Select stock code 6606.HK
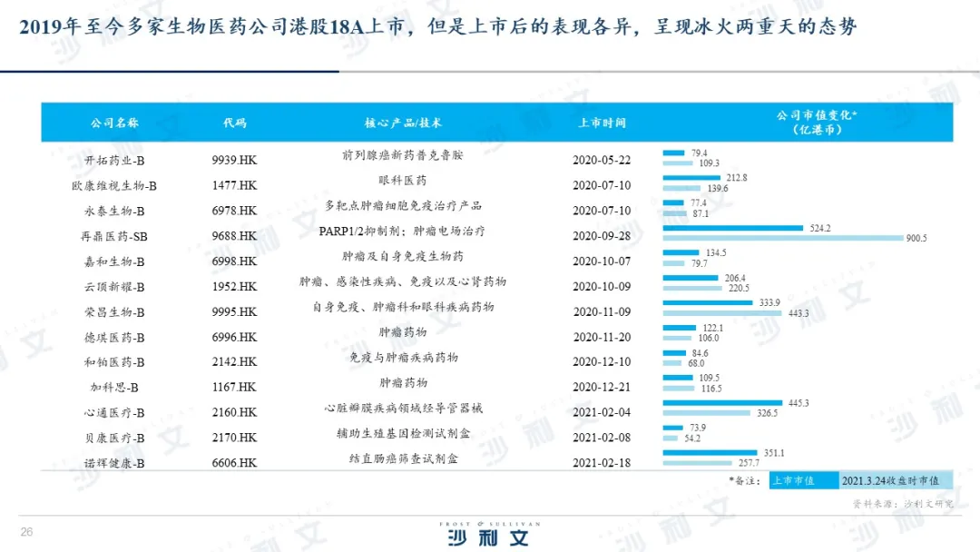 pyautogui.click(x=234, y=463)
